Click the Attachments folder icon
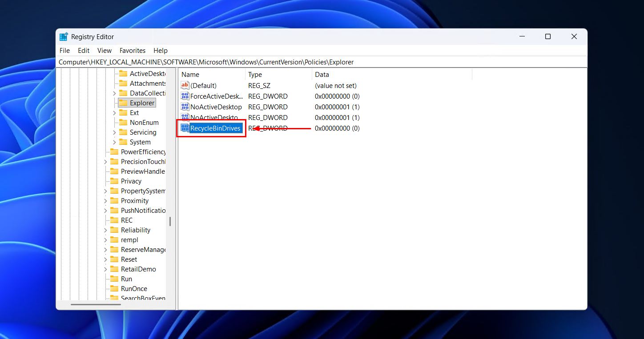Screen dimensions: 644x339 point(123,83)
